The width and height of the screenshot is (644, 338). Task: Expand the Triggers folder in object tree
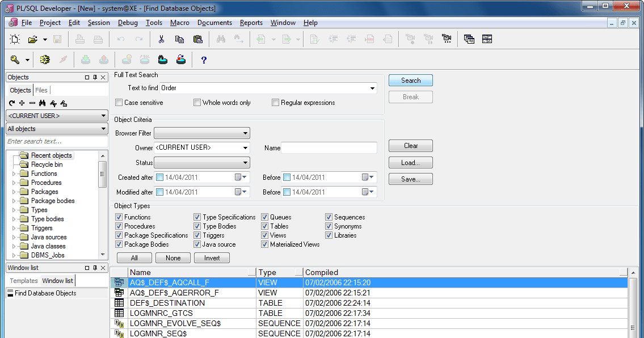[x=14, y=228]
